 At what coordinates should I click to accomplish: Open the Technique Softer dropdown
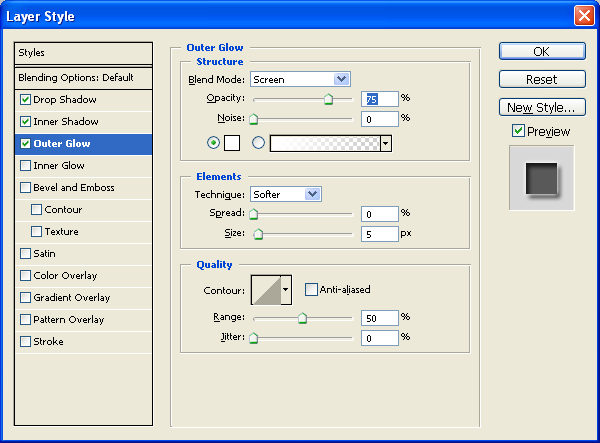(x=312, y=194)
